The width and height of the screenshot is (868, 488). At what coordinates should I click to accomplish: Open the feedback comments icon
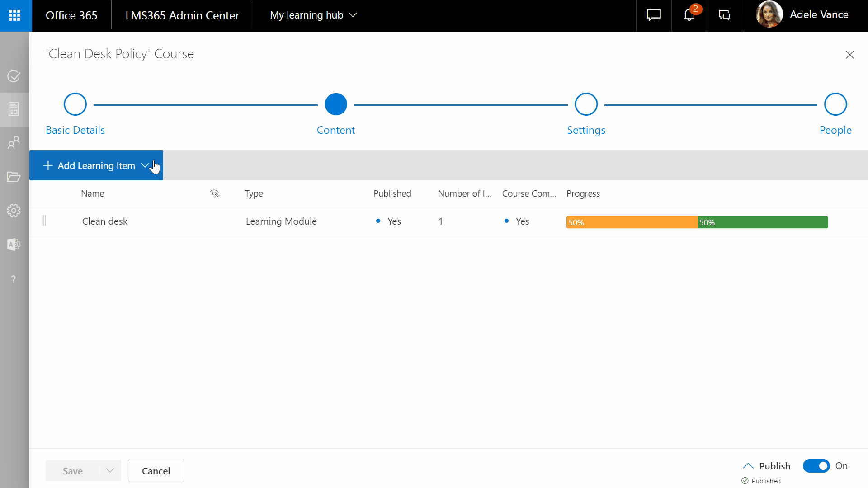[x=724, y=15]
